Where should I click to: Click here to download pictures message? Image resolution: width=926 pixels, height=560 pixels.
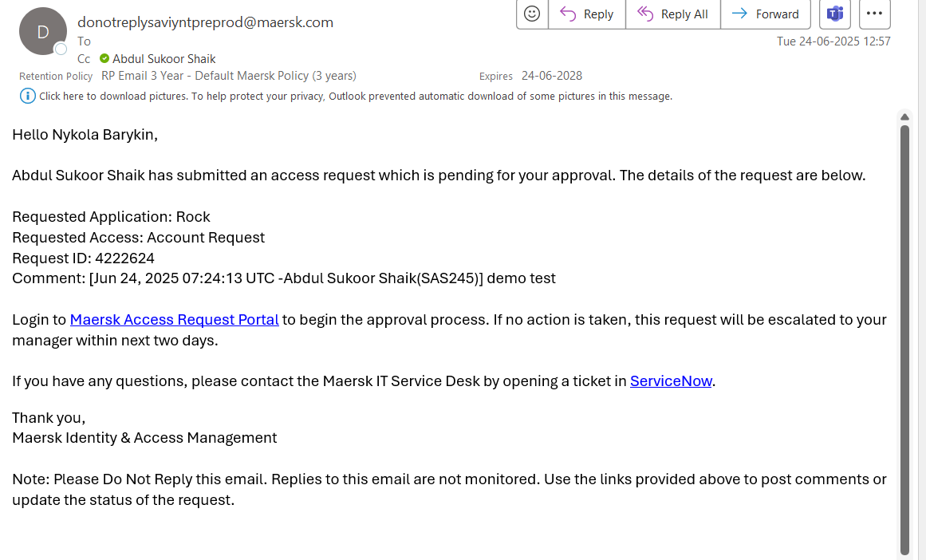pos(355,97)
